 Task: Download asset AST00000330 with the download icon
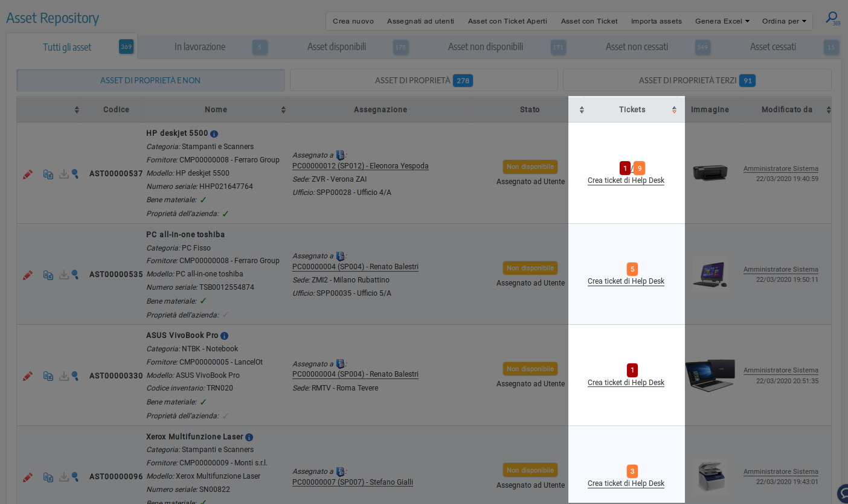click(x=64, y=375)
